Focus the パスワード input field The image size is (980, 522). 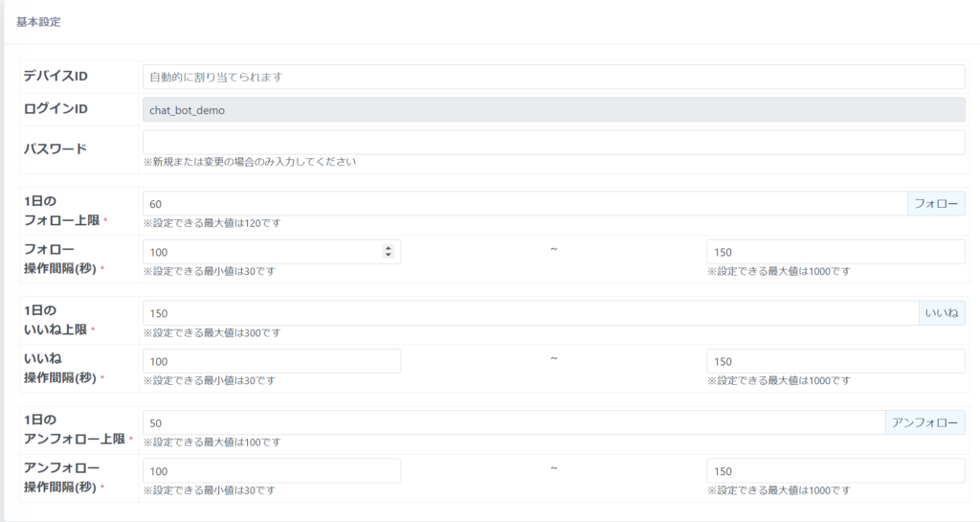553,143
